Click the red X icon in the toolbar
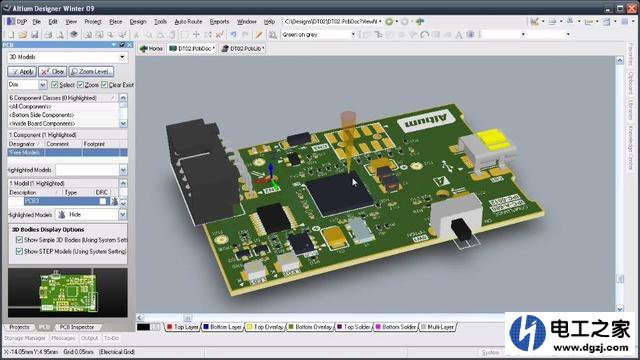This screenshot has height=360, width=640. click(x=219, y=35)
